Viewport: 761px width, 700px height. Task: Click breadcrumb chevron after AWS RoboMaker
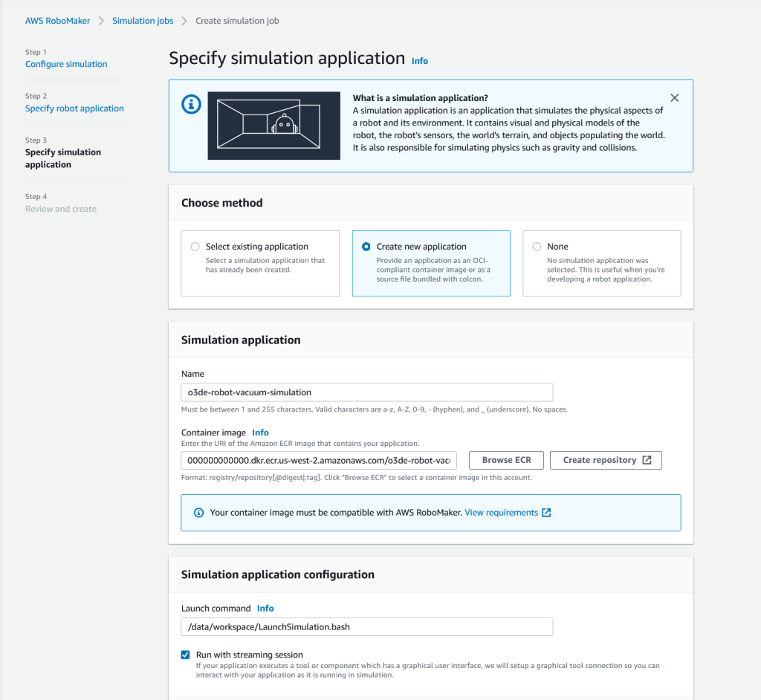101,21
